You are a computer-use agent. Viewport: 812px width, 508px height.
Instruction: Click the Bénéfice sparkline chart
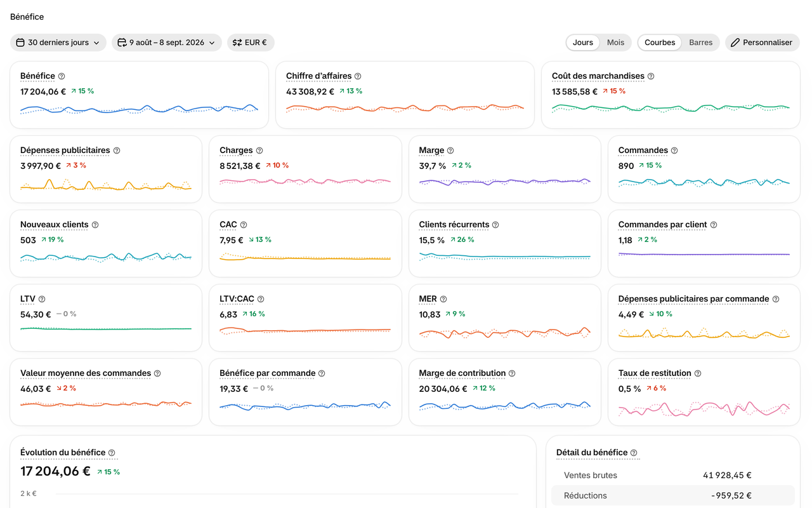point(139,110)
